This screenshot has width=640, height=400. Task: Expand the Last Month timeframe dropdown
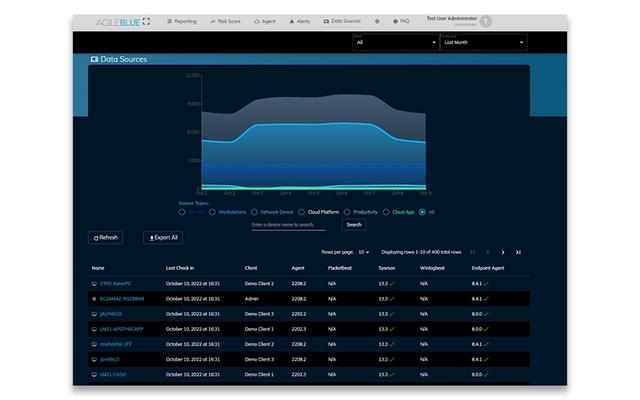(x=483, y=43)
